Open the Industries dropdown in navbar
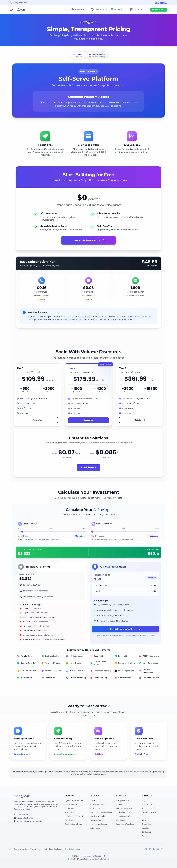This screenshot has height=868, width=177. (118, 10)
